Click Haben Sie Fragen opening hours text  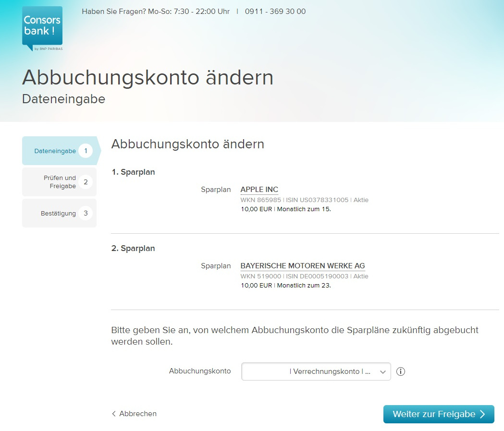coord(156,12)
